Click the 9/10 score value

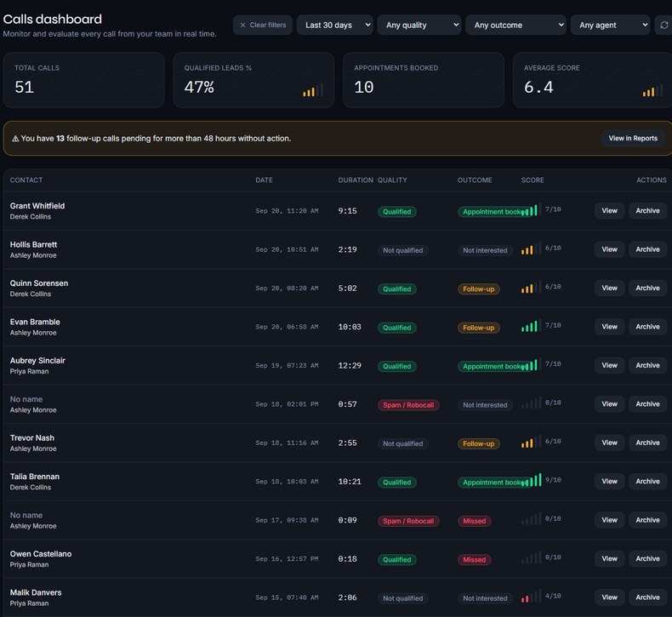(x=553, y=480)
